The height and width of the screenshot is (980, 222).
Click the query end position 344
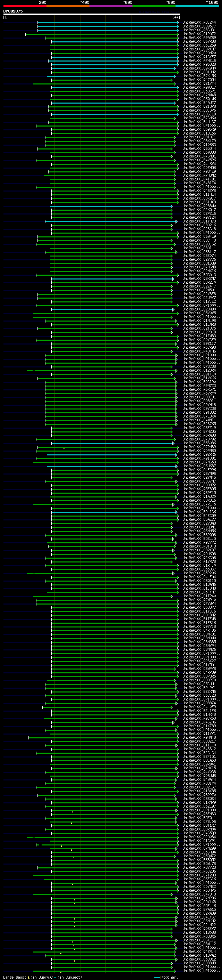coord(175,17)
